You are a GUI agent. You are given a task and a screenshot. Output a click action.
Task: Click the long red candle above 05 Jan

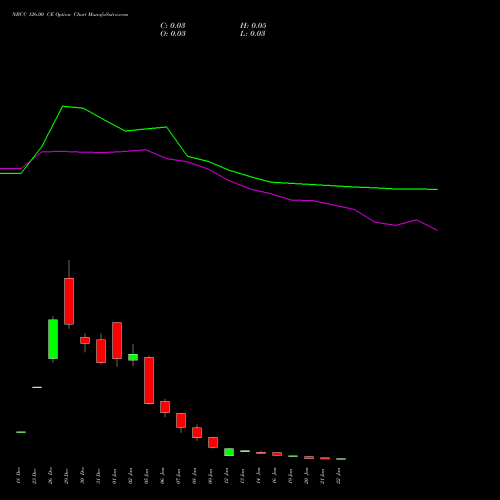point(149,380)
